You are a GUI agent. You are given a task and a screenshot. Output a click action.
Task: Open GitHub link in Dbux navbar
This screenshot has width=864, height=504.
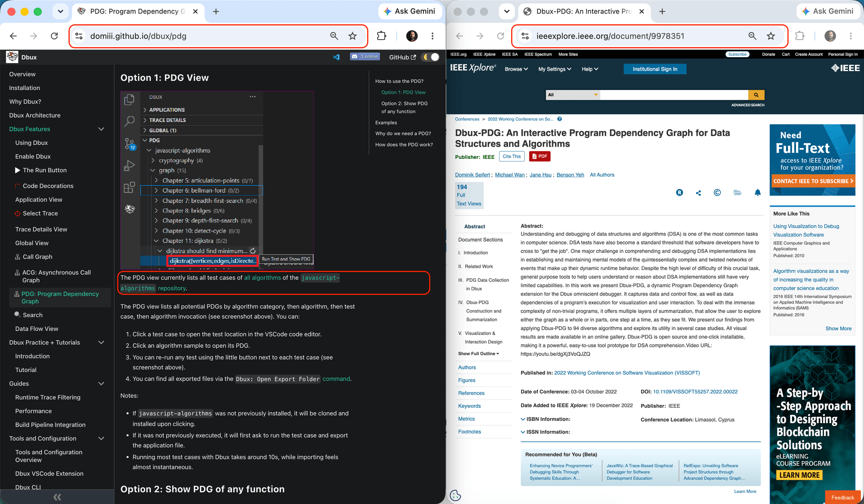402,57
